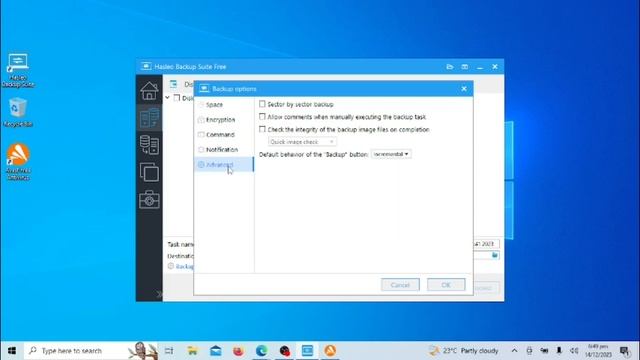Enable Sector by sector backup checkbox
This screenshot has width=640, height=360.
click(x=262, y=104)
